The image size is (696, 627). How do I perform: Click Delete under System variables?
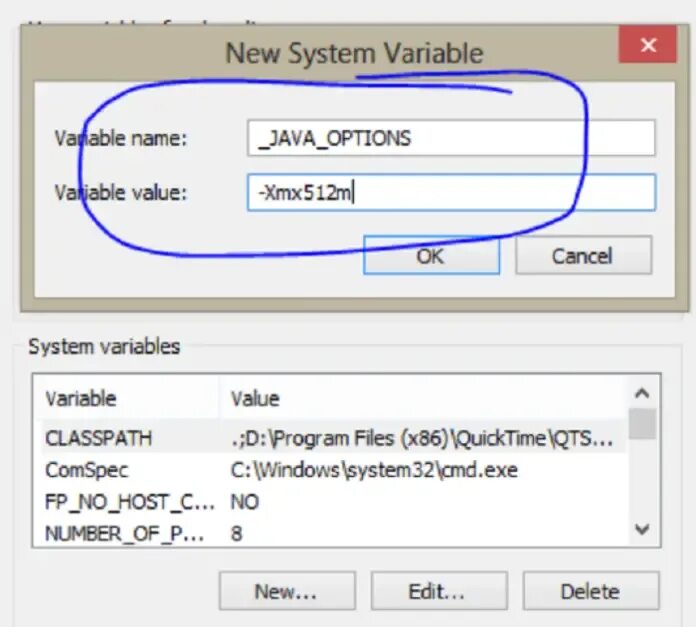pyautogui.click(x=591, y=591)
